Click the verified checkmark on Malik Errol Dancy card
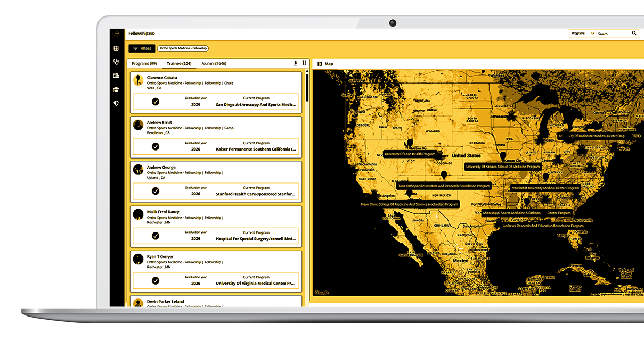 coord(156,236)
